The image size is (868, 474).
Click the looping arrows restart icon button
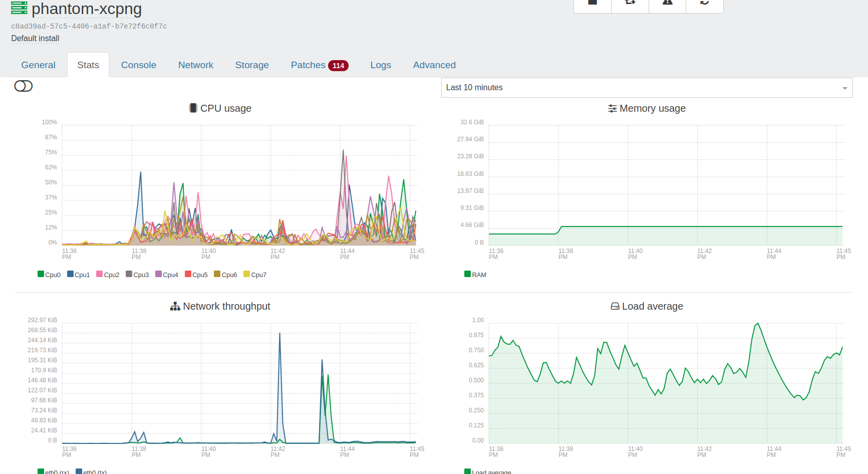coord(630,3)
